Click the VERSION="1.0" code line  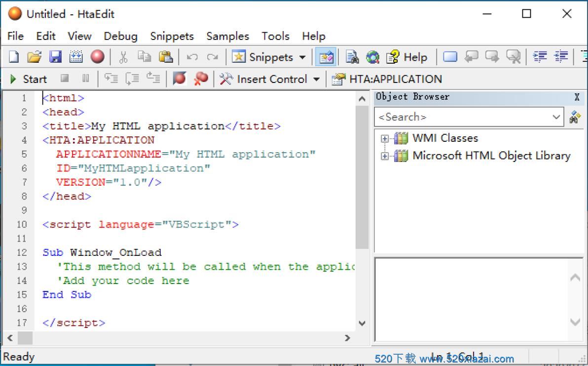point(109,182)
